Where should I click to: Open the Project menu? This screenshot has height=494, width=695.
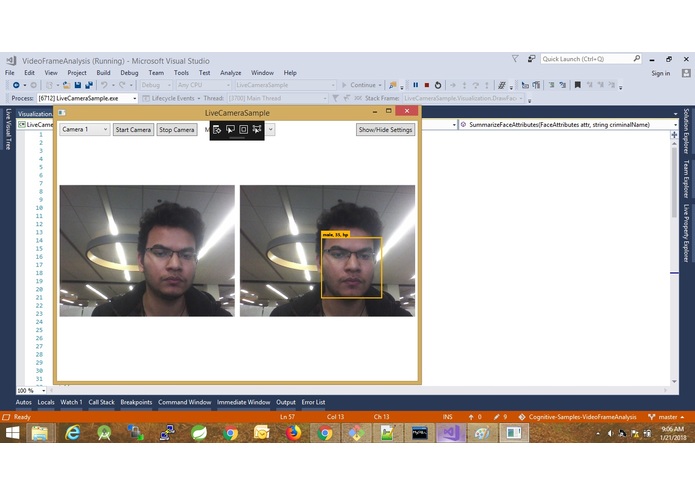(x=77, y=73)
